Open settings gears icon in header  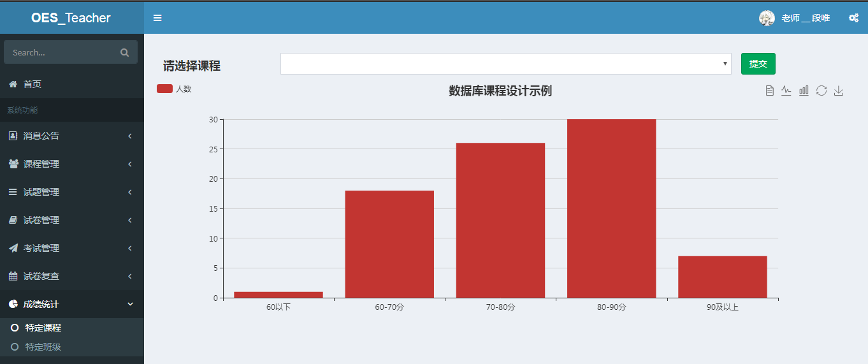point(853,18)
